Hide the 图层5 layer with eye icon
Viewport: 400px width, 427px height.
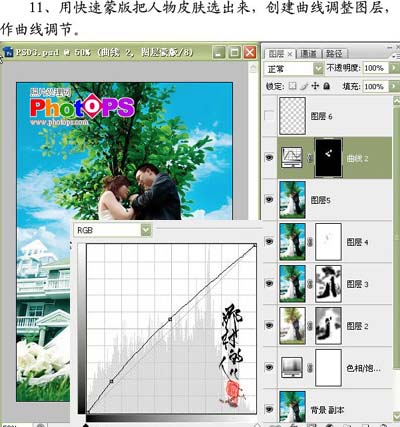pyautogui.click(x=269, y=199)
